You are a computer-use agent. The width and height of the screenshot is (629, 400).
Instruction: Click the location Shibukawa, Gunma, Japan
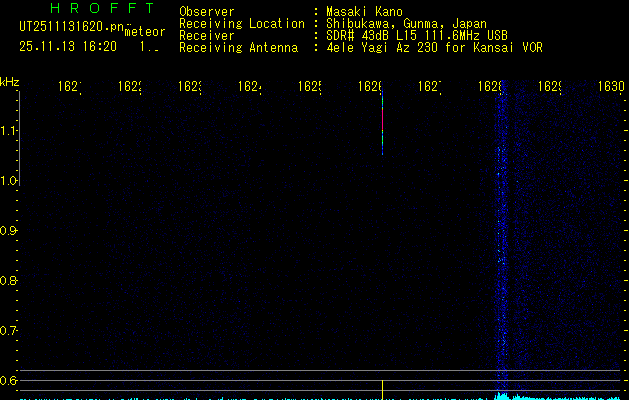[406, 24]
